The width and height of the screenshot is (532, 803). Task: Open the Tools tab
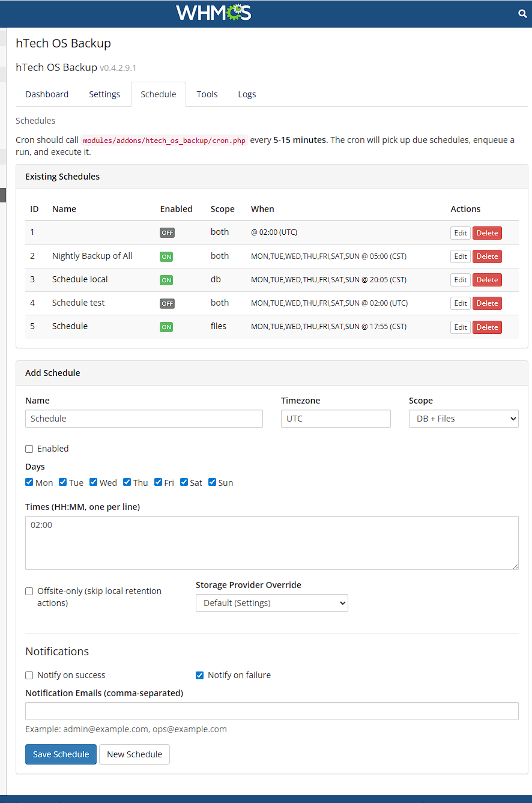coord(207,94)
